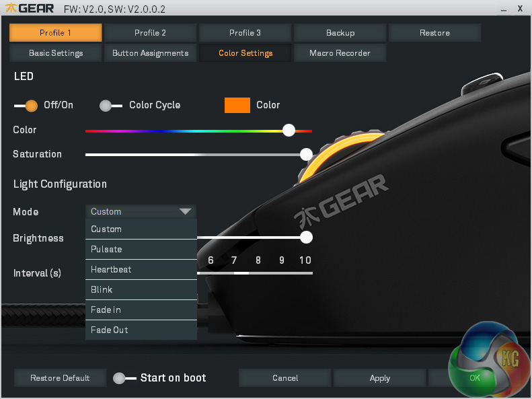Screen dimensions: 532x399
Task: Enable the Color Cycle switch
Action: 110,106
